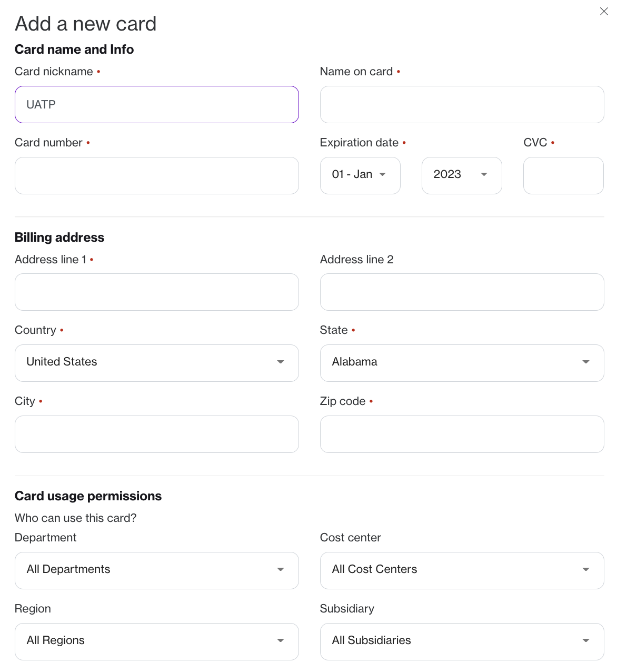Image resolution: width=617 pixels, height=672 pixels.
Task: Click the arrow icon in State dropdown
Action: pyautogui.click(x=585, y=362)
